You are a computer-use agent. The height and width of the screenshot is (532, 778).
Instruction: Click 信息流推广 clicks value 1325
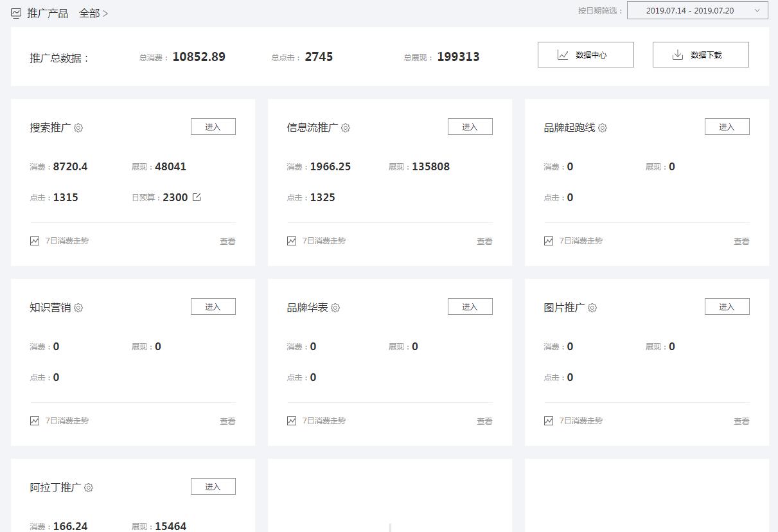coord(323,197)
